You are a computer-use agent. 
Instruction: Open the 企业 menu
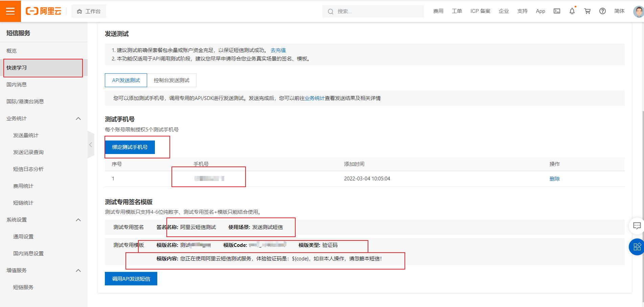[504, 11]
